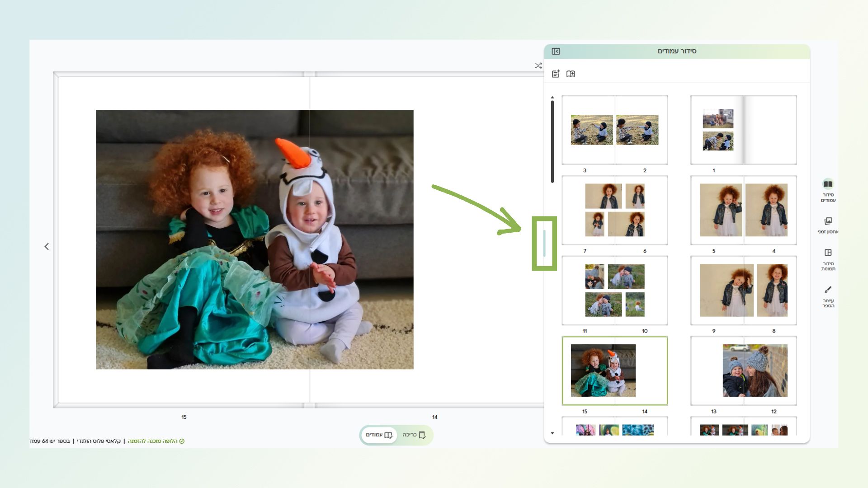Select the pages 6-7 spread thumbnail
The height and width of the screenshot is (488, 868).
pos(614,210)
